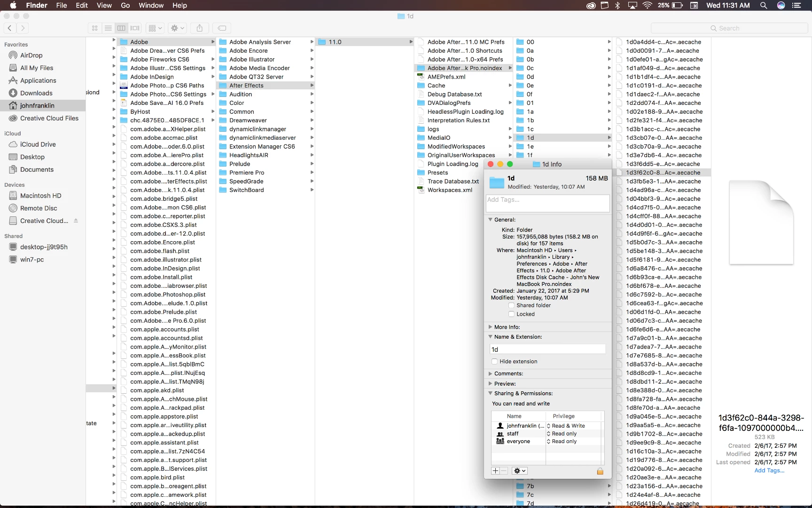Change staff privilege dropdown
812x508 pixels.
(562, 434)
